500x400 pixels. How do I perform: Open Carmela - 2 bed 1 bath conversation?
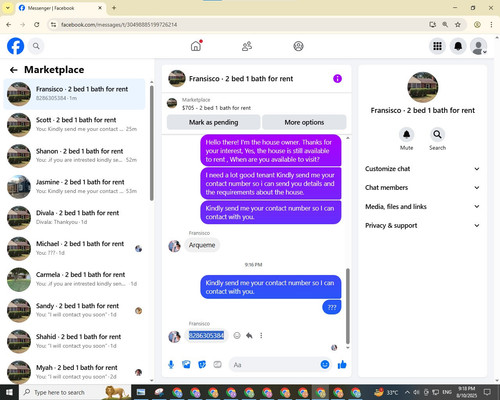point(74,279)
